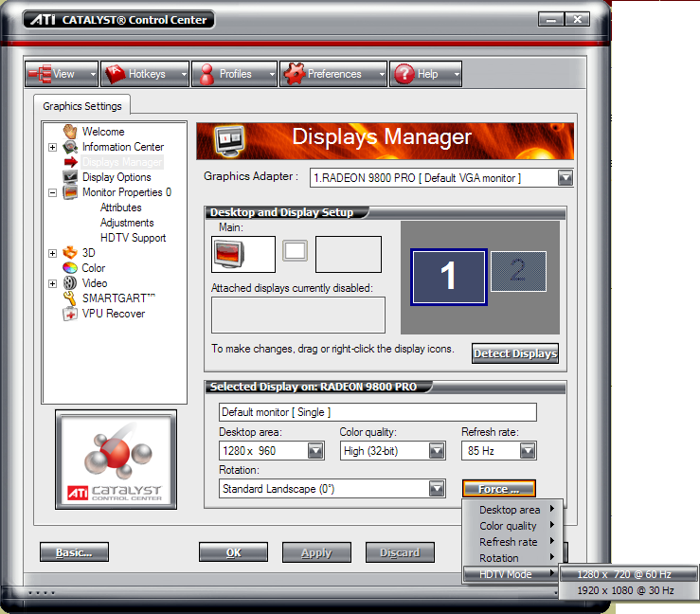Open the Refresh rate dropdown

point(528,451)
